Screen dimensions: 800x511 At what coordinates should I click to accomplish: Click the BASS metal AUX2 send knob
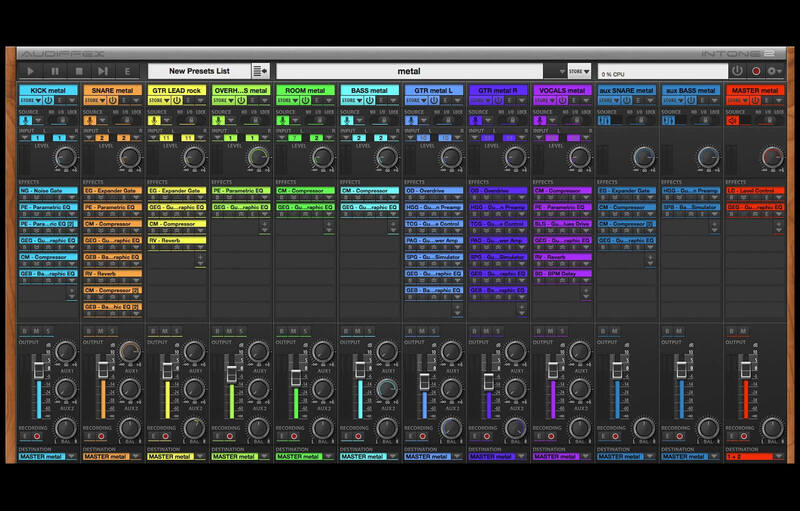point(387,389)
